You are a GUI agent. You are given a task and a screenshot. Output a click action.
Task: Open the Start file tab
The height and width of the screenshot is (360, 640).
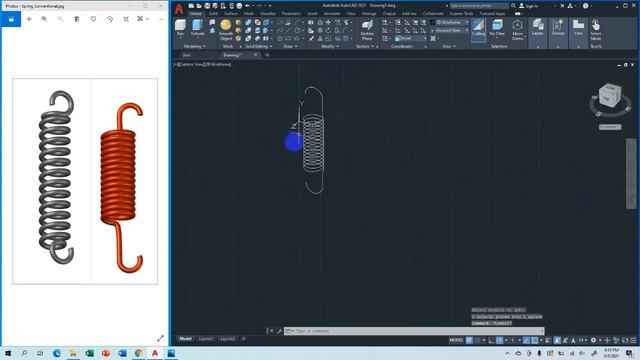[x=186, y=55]
